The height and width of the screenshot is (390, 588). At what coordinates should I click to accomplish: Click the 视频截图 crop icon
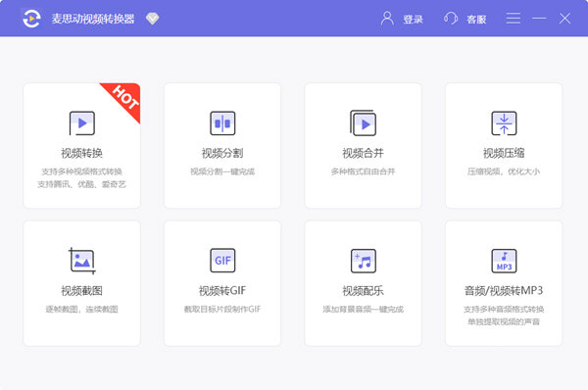pyautogui.click(x=82, y=261)
